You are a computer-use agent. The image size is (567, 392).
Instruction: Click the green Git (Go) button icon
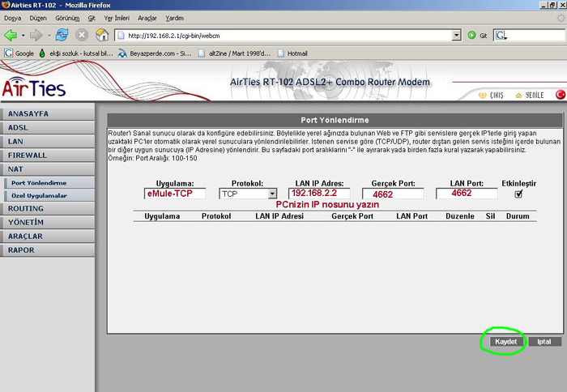pos(471,36)
